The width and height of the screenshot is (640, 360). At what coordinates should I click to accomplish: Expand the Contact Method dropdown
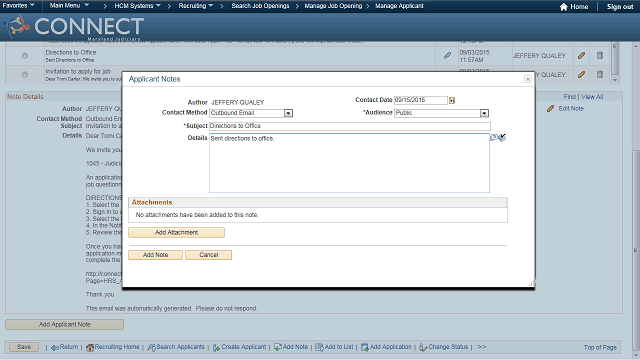(x=288, y=113)
